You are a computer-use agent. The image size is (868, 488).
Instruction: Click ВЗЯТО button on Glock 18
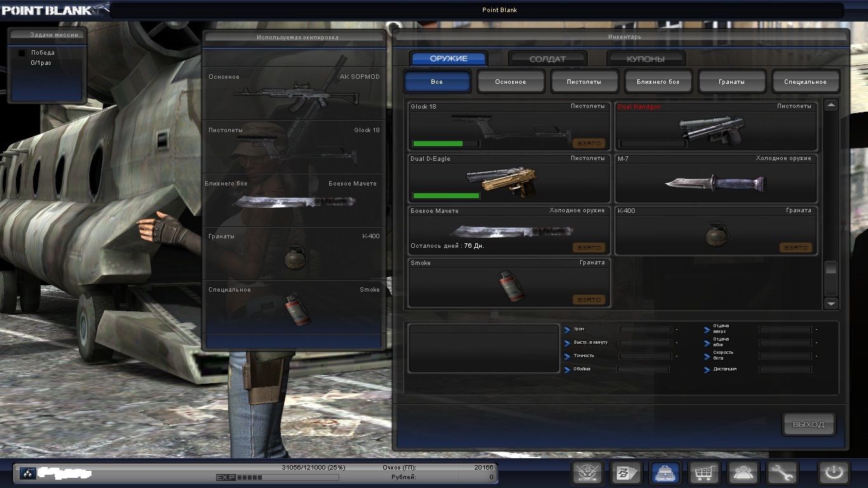pos(589,144)
